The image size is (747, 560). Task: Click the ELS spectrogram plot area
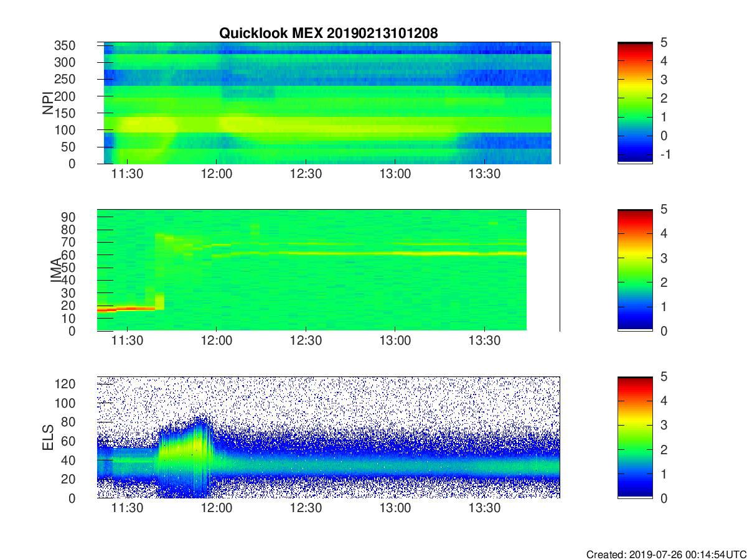click(329, 437)
